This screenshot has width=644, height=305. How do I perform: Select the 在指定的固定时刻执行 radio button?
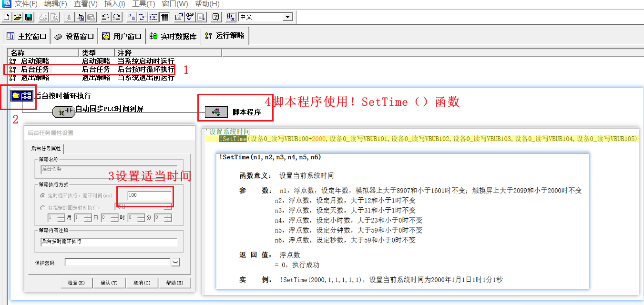coord(42,208)
